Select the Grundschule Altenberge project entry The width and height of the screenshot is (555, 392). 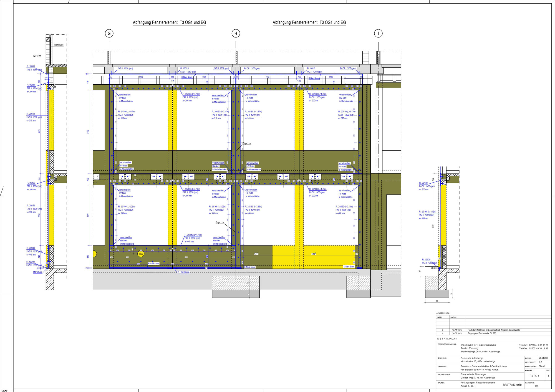pos(473,375)
